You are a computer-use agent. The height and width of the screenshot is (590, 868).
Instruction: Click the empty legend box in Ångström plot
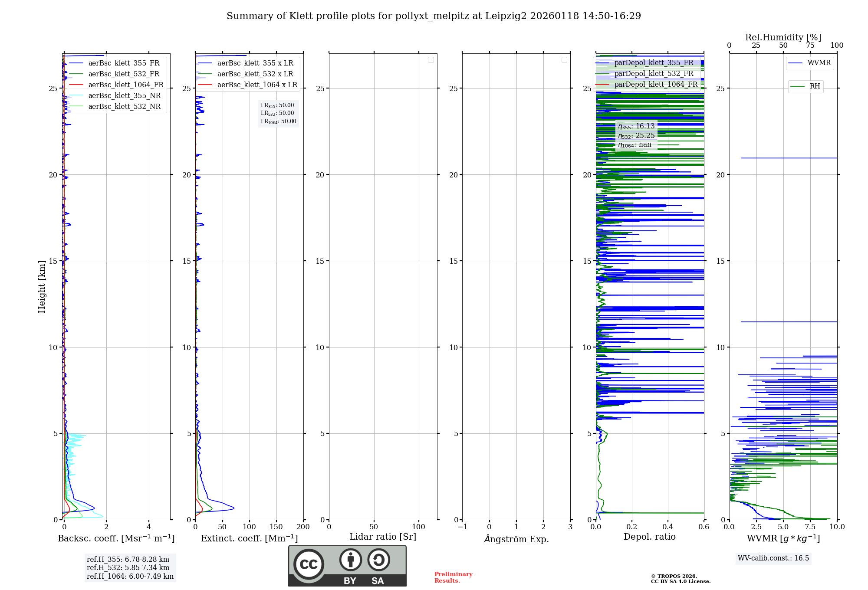pos(564,60)
